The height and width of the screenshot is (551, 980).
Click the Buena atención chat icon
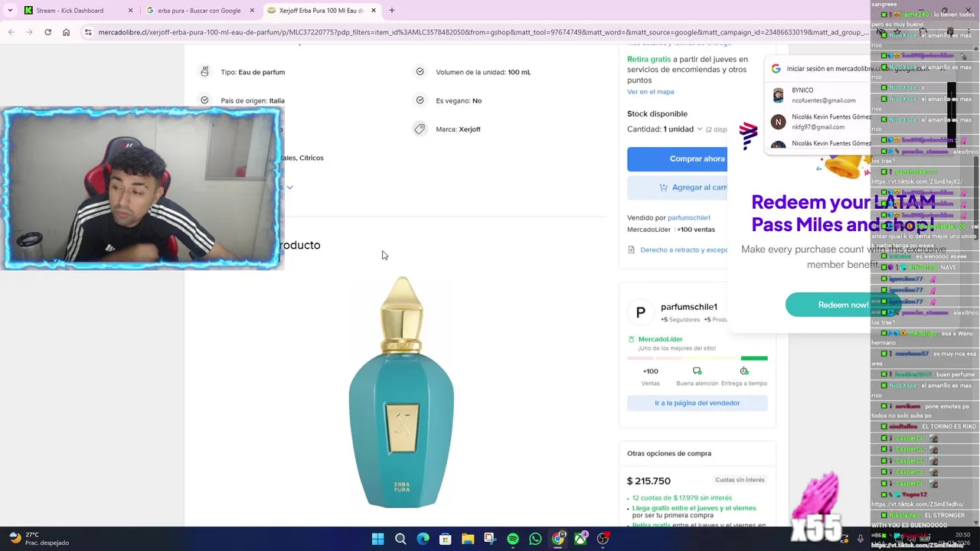click(697, 371)
